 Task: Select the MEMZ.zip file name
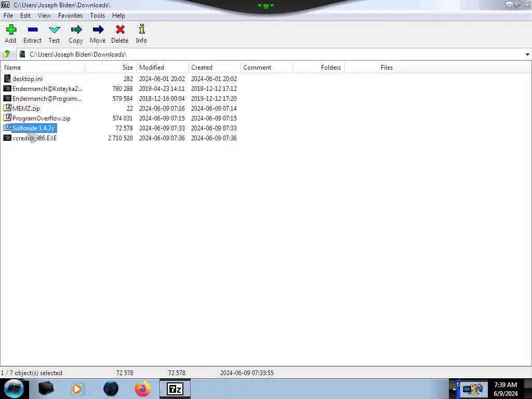coord(26,108)
